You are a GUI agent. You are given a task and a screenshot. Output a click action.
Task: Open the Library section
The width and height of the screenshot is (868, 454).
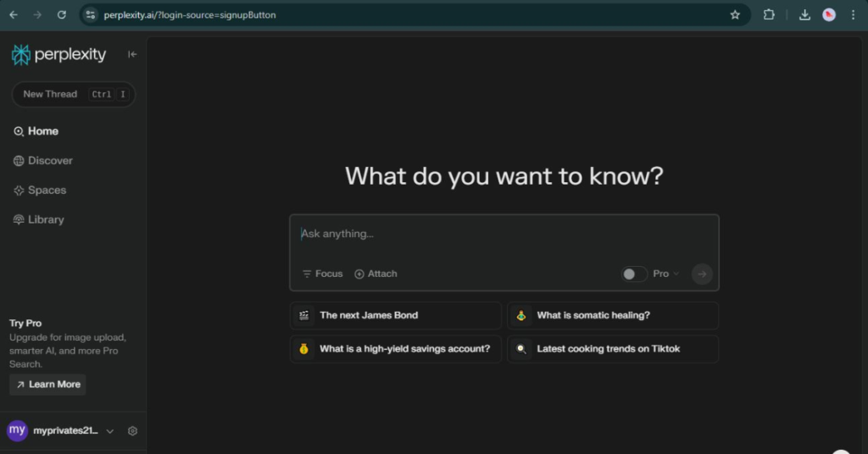pyautogui.click(x=39, y=219)
